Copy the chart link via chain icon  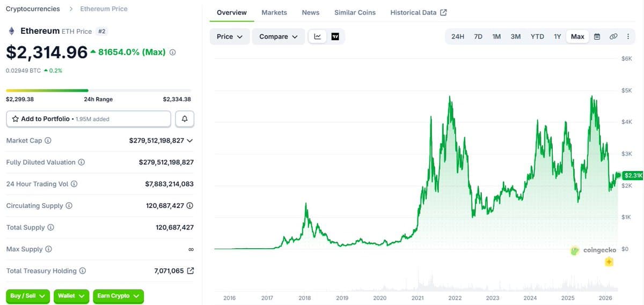[613, 36]
